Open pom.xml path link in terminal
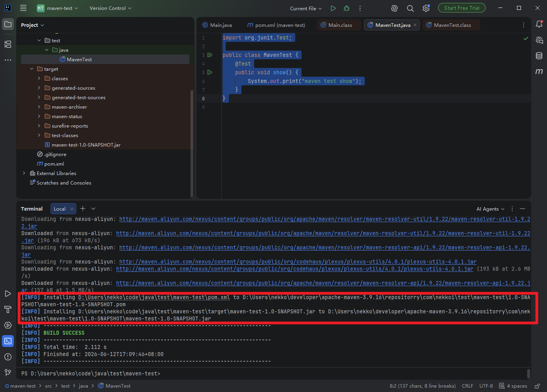The width and height of the screenshot is (547, 392). coord(154,297)
